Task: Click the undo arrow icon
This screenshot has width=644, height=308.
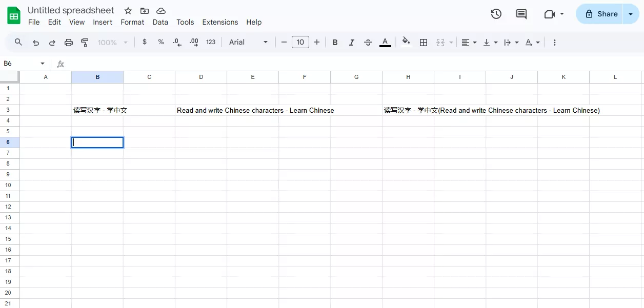Action: pyautogui.click(x=36, y=43)
